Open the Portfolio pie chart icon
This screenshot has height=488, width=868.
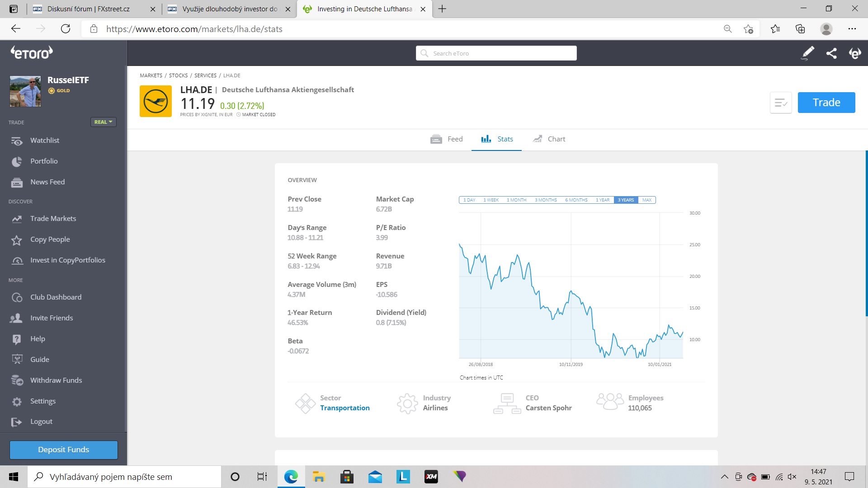17,161
